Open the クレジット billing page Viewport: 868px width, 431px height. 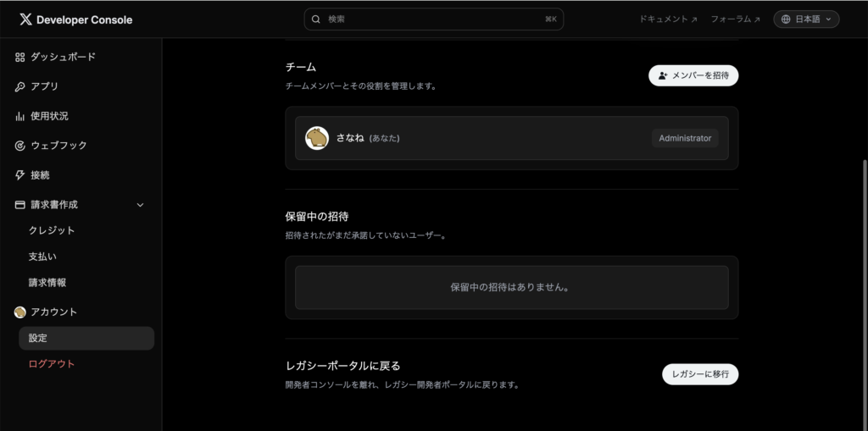coord(52,230)
